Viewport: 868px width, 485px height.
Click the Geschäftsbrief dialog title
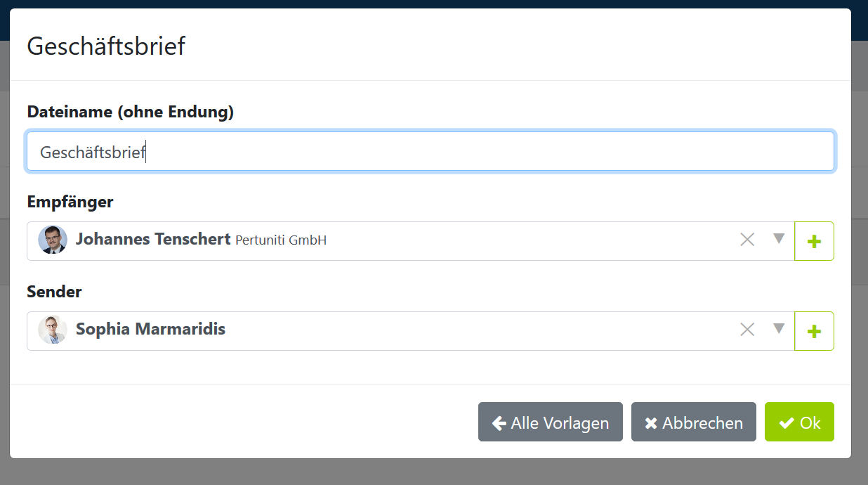click(x=106, y=46)
